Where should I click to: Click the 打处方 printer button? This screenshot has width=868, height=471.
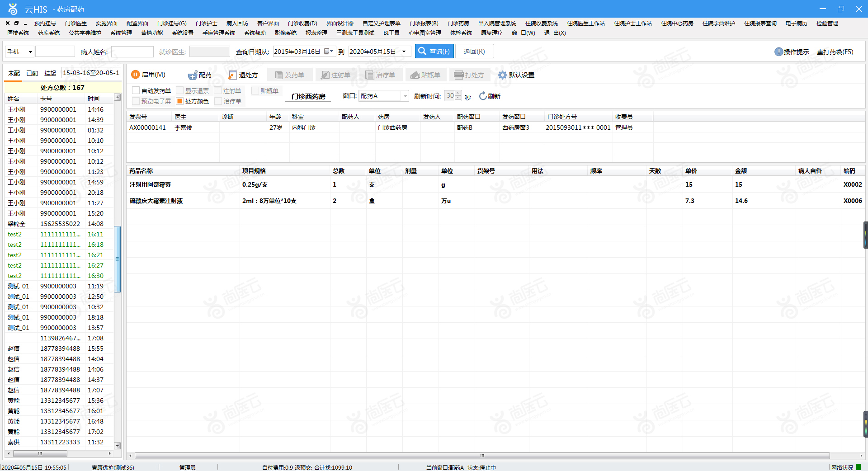click(x=469, y=75)
